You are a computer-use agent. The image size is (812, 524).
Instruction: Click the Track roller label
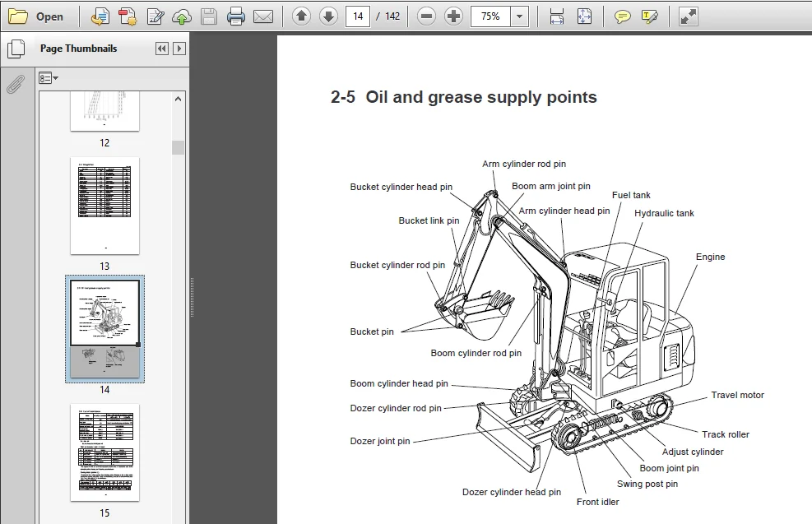726,434
